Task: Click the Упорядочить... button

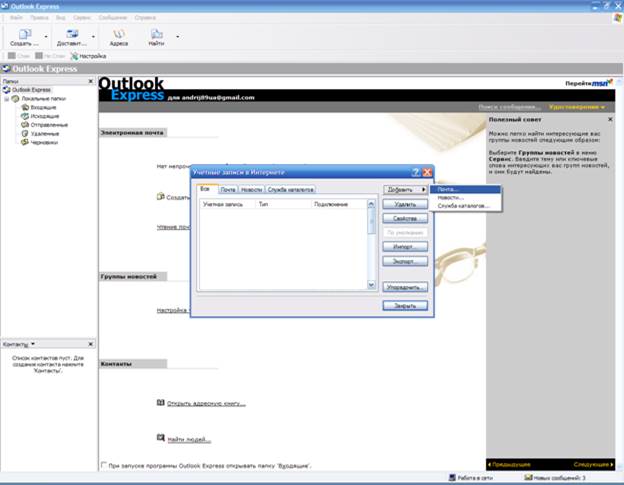Action: (x=405, y=287)
